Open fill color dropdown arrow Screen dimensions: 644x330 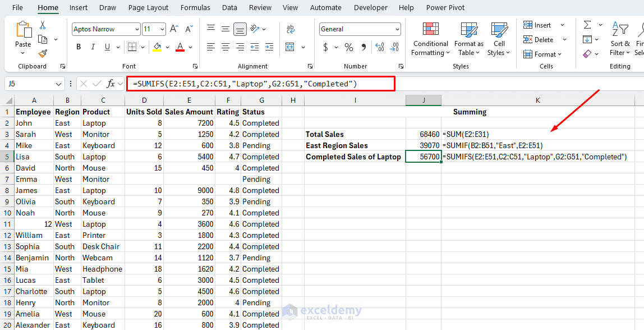point(167,47)
